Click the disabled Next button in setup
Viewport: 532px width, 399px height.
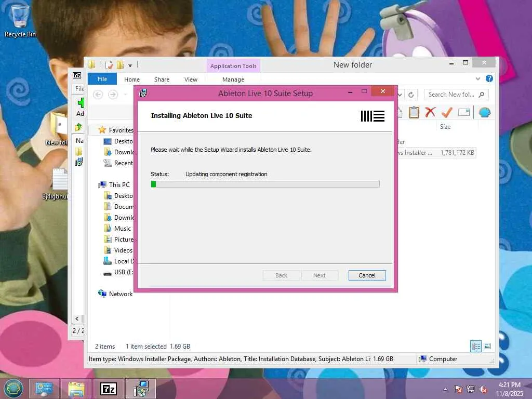(320, 275)
